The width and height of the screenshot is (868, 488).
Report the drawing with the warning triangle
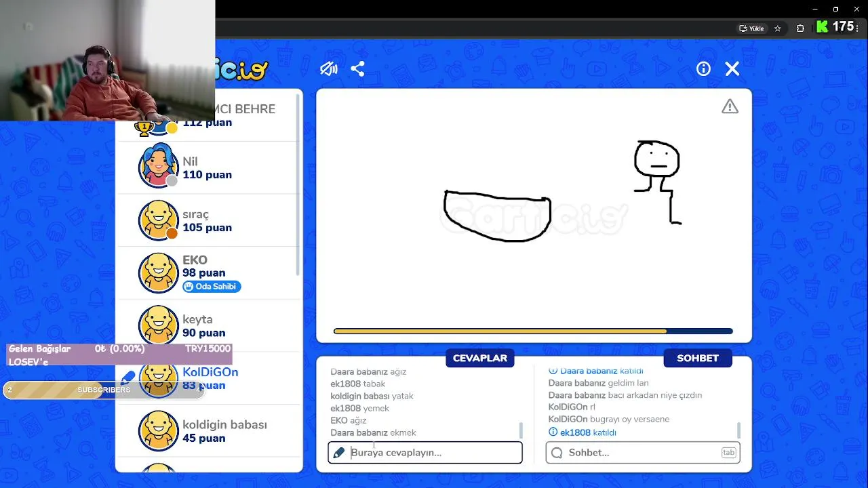click(x=730, y=106)
